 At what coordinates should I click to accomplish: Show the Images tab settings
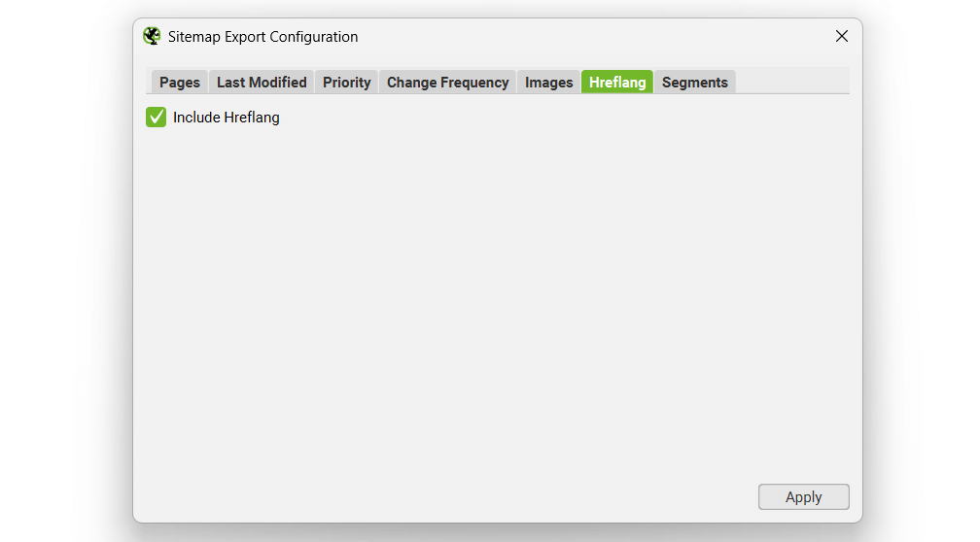pos(549,83)
